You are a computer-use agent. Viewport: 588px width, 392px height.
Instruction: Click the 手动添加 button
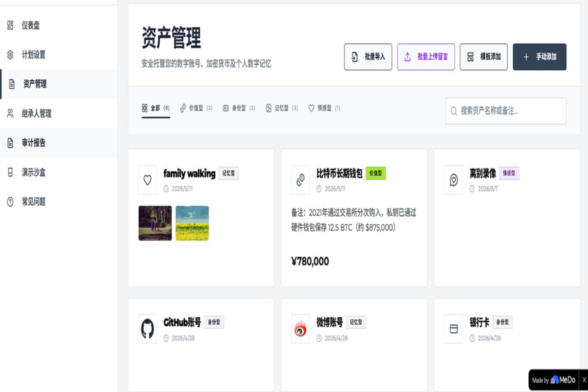pos(539,57)
